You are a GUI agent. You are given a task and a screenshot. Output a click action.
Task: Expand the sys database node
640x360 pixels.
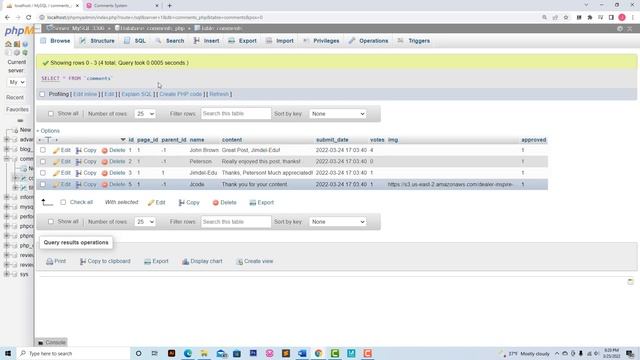(7, 274)
